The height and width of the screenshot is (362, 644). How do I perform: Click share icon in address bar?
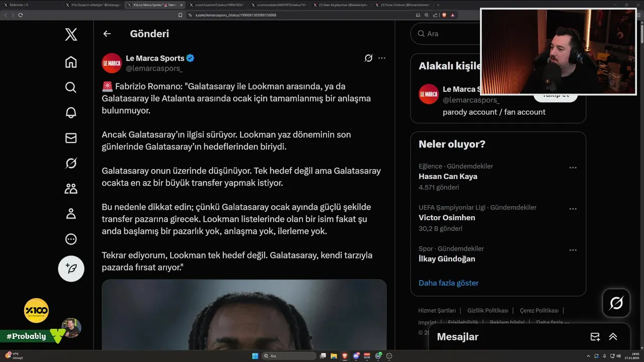(436, 15)
